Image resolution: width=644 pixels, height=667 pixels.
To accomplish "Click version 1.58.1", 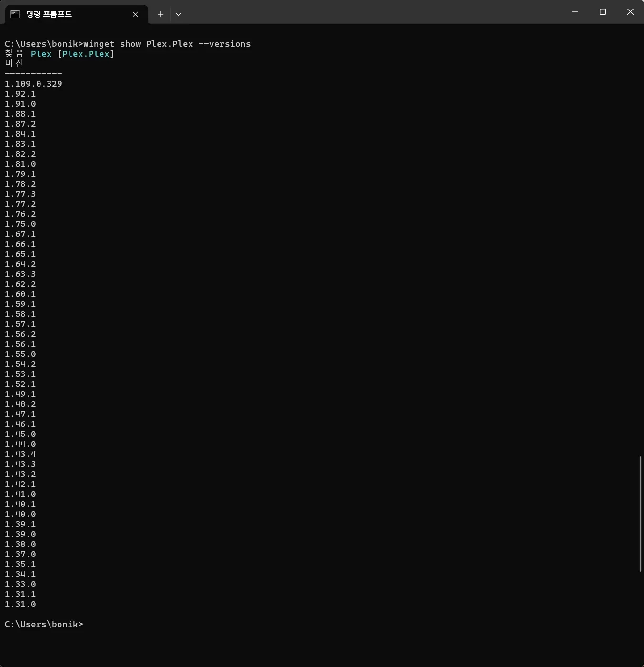I will (20, 314).
